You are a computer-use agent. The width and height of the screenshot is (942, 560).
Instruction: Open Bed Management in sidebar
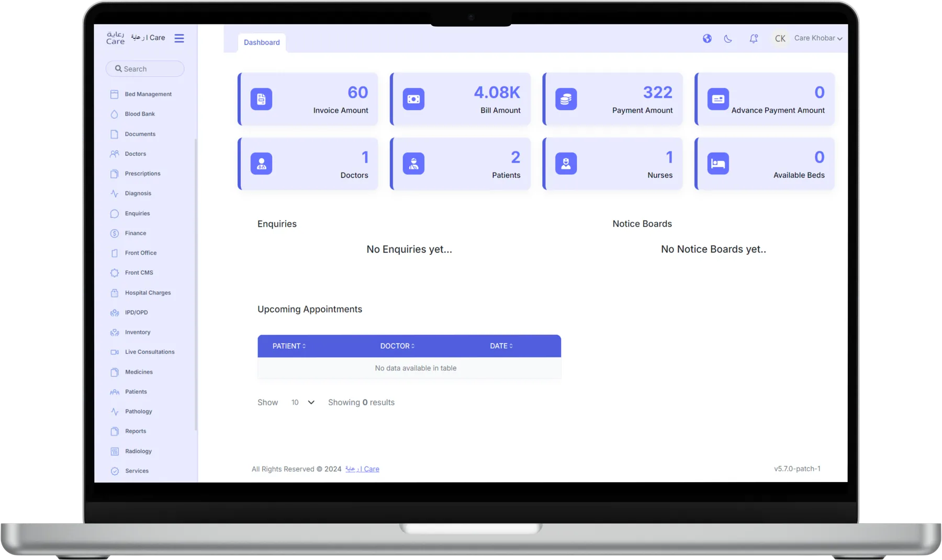pos(148,94)
